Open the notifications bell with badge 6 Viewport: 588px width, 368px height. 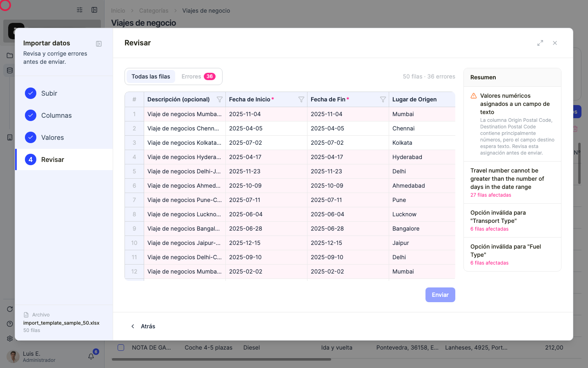(x=91, y=356)
